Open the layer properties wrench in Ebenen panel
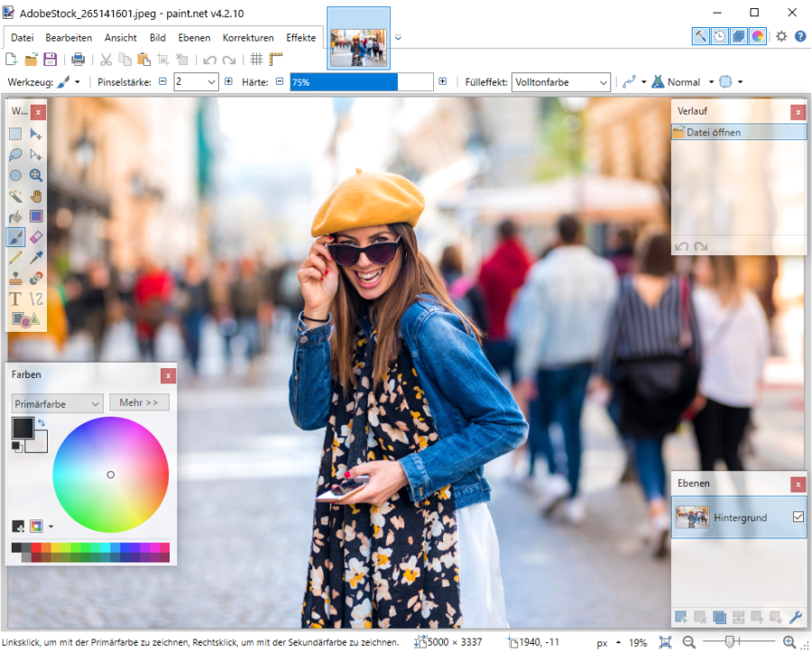 coord(795,617)
